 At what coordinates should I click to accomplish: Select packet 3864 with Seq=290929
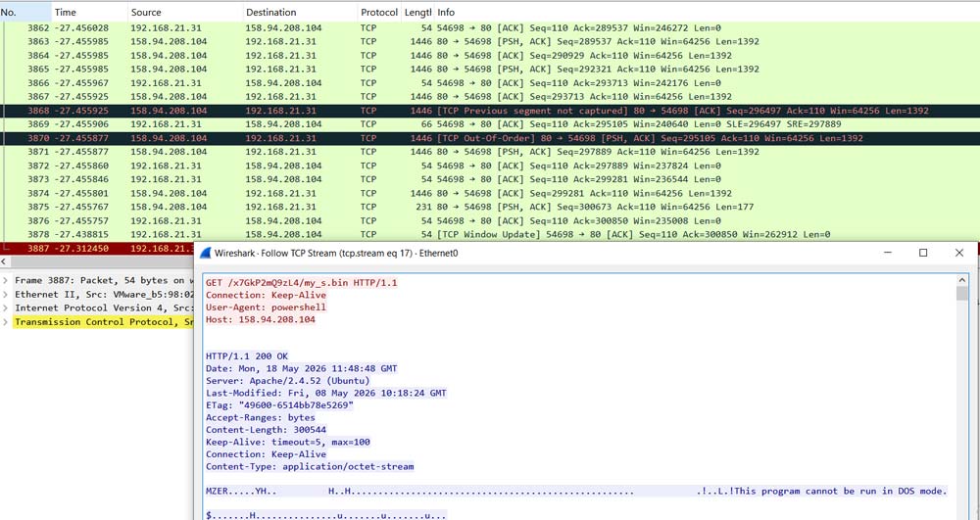point(490,56)
